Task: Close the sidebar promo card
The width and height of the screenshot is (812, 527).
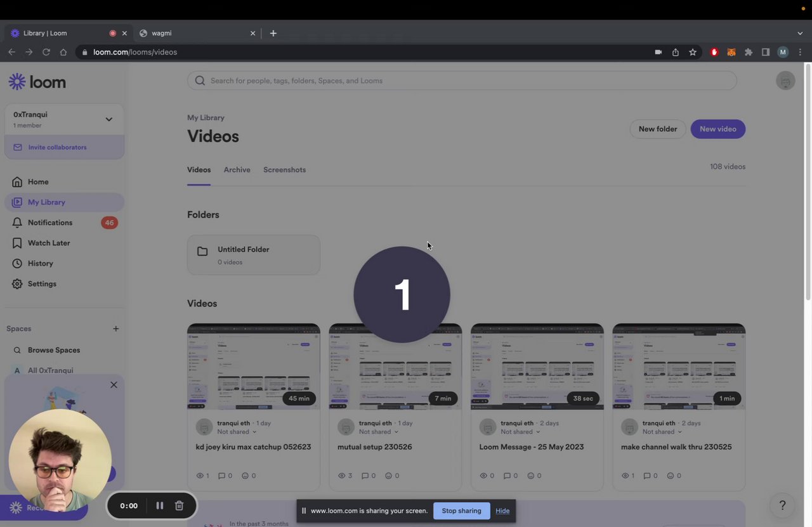Action: tap(114, 385)
